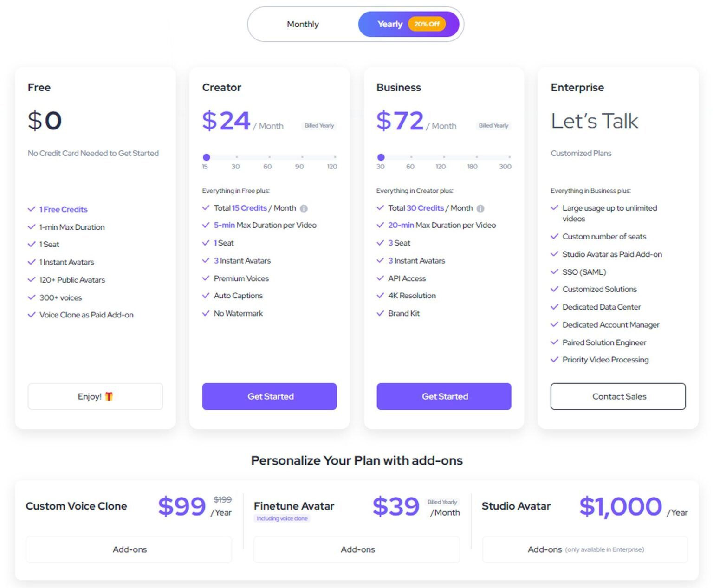Open Add-ons for Finetune Avatar
This screenshot has width=713, height=588.
(357, 549)
